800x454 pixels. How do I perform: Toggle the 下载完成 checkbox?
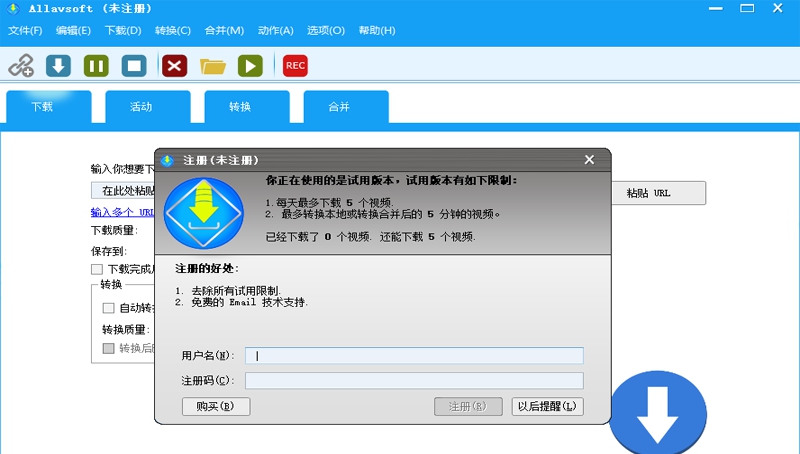pos(97,269)
